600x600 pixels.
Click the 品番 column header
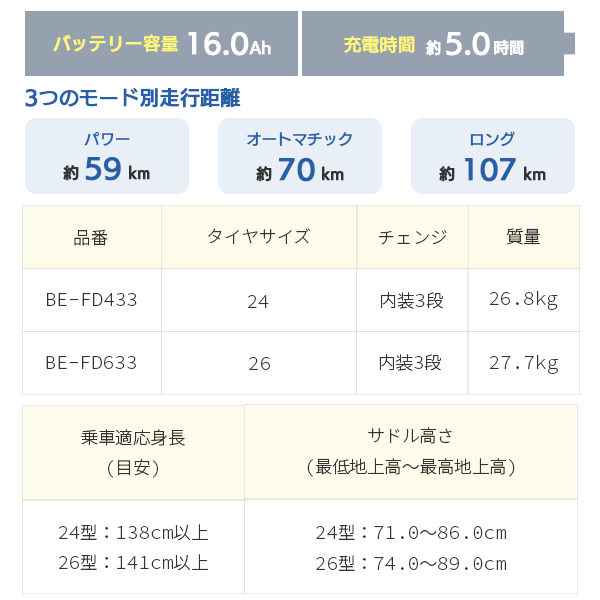[x=92, y=237]
